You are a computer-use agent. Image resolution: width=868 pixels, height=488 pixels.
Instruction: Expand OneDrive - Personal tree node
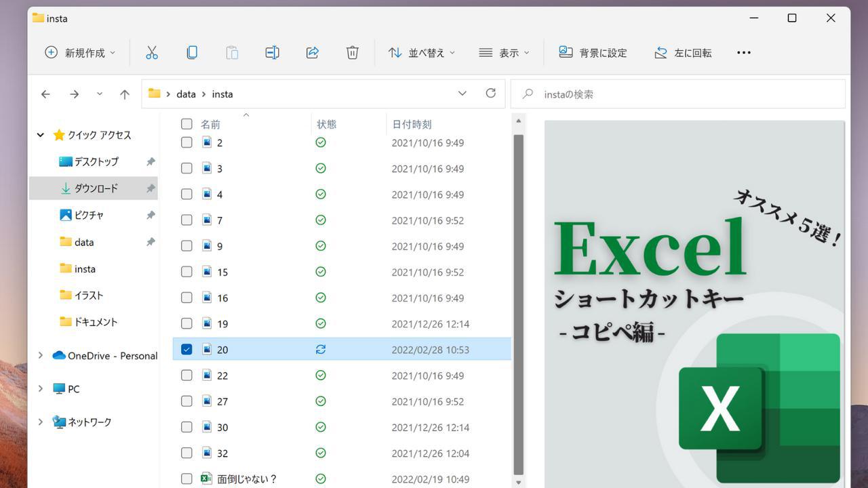pos(41,355)
